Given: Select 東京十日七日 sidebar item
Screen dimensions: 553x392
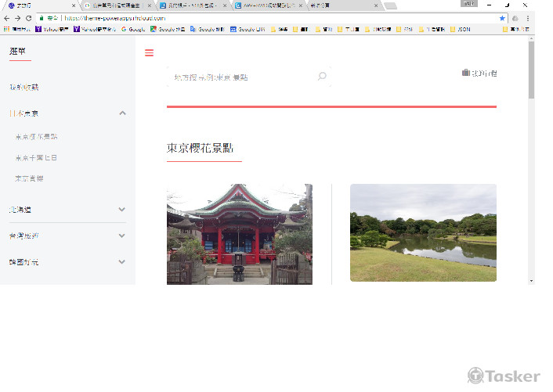Looking at the screenshot, I should click(x=36, y=157).
